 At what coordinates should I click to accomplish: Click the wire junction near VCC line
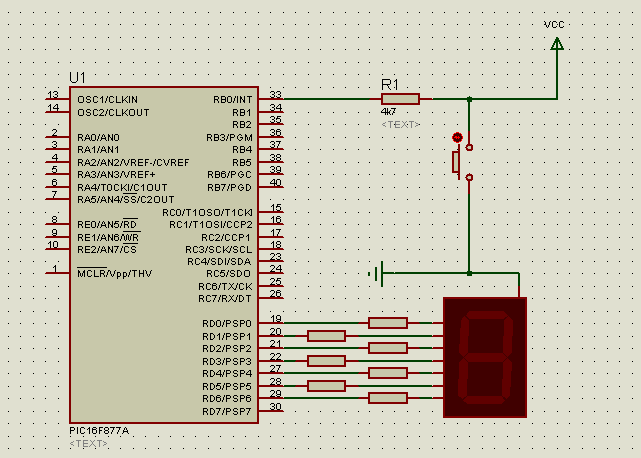[469, 99]
